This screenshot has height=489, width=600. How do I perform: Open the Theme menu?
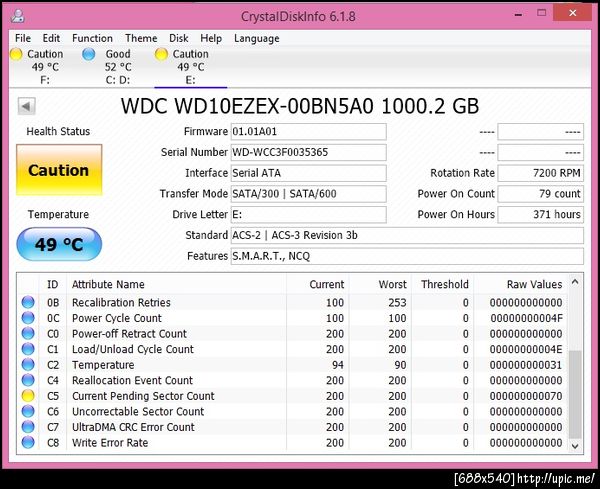click(141, 38)
